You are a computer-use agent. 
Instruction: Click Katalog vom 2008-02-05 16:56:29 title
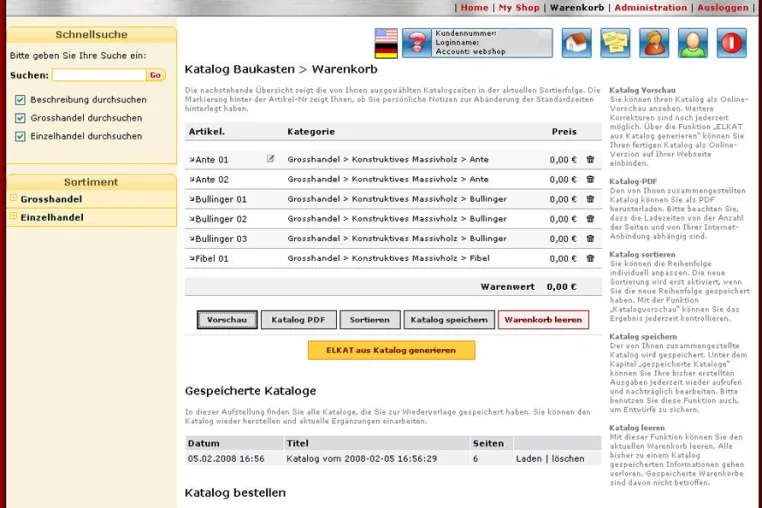[x=362, y=458]
